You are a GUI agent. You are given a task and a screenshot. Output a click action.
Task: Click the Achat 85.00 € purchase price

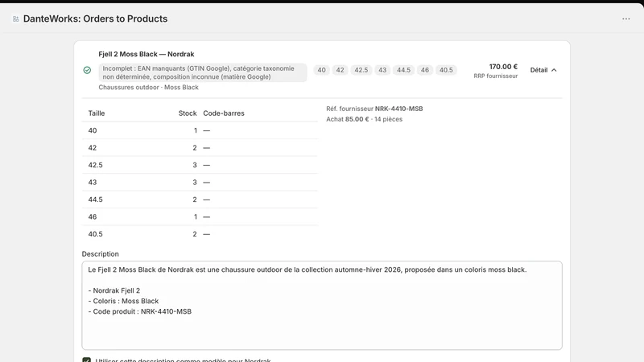(348, 119)
